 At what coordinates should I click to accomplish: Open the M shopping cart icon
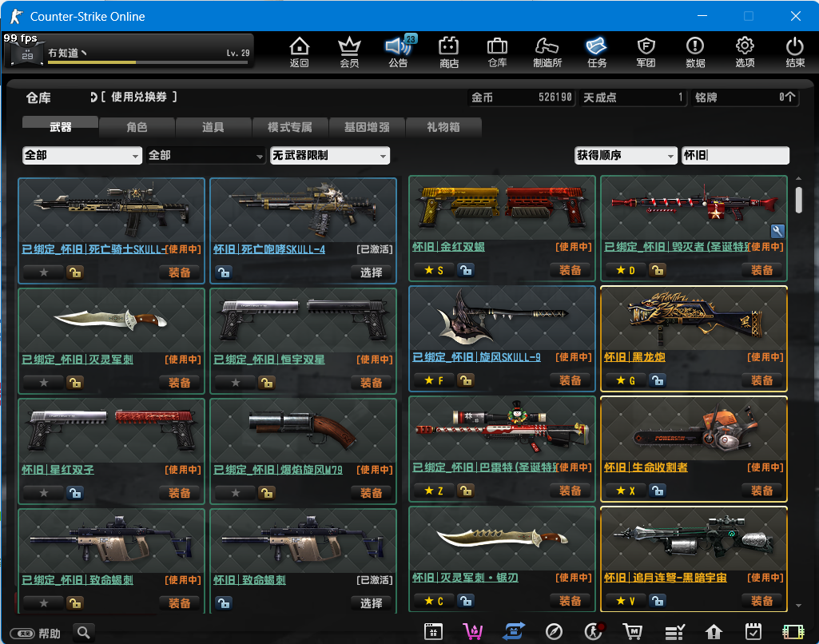click(633, 631)
